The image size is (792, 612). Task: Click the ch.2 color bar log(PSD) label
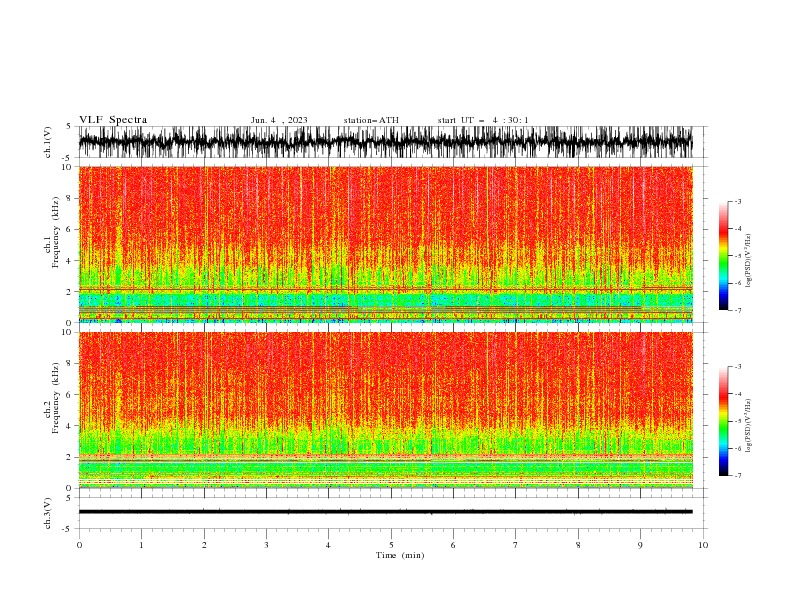coord(749,426)
